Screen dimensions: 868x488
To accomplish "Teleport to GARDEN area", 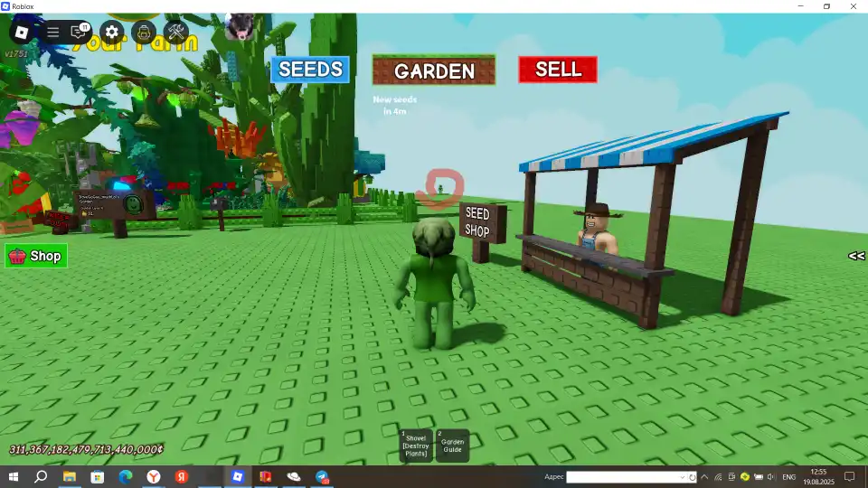I will [434, 70].
